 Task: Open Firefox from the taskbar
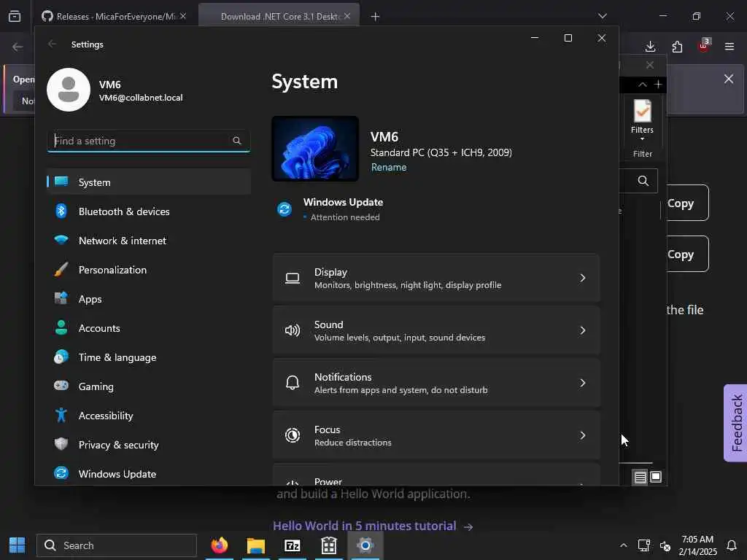click(220, 545)
